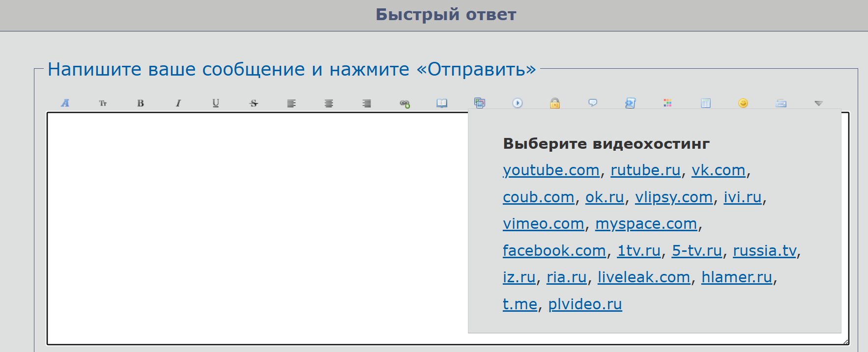868x352 pixels.
Task: Center align the text
Action: click(329, 103)
